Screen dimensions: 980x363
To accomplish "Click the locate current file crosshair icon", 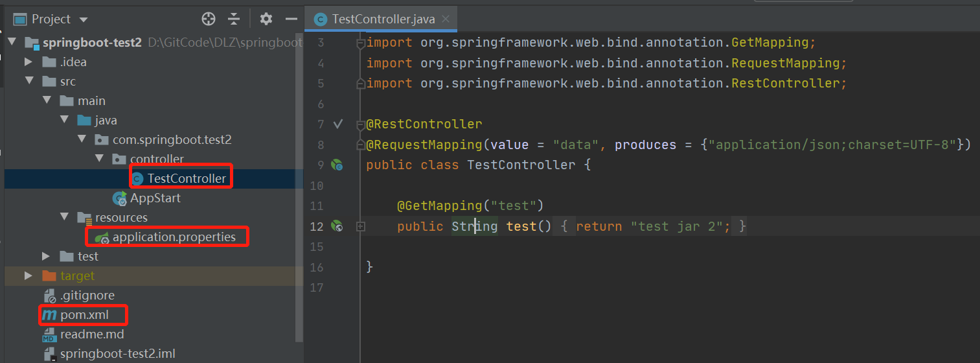I will 208,19.
